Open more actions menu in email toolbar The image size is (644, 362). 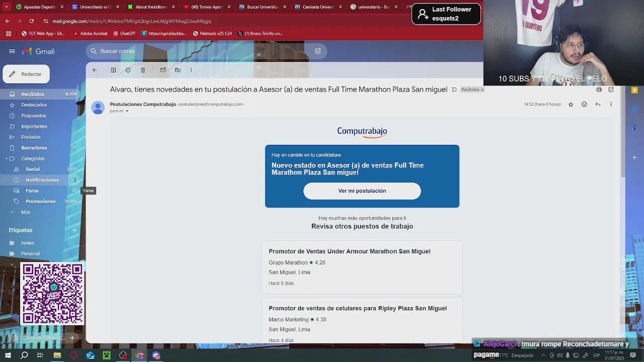pos(191,70)
